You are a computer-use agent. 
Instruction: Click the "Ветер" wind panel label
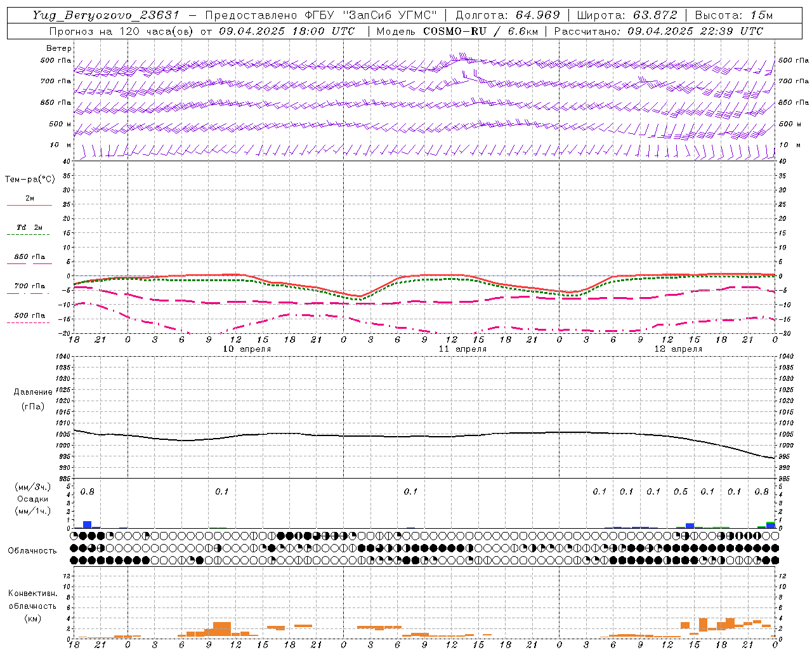59,48
